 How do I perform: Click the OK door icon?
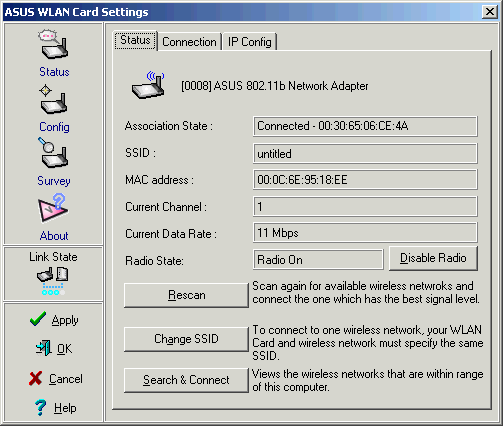pyautogui.click(x=44, y=348)
